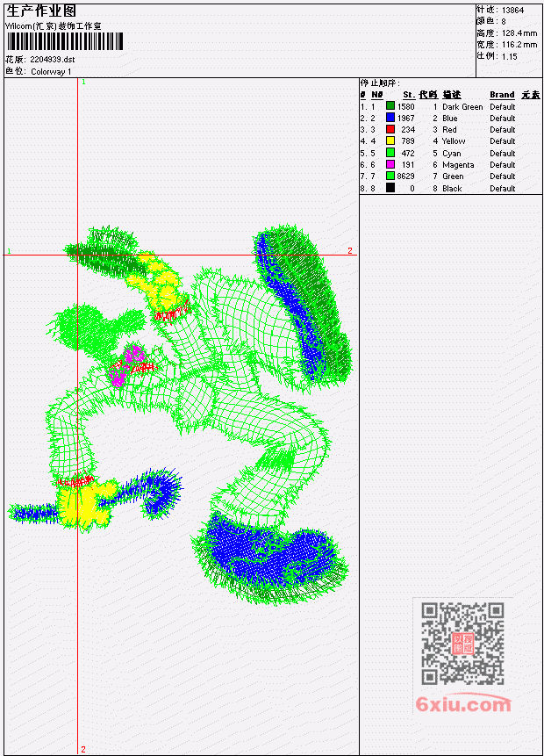Click the total stitch count 13864
The width and height of the screenshot is (544, 756).
point(512,10)
